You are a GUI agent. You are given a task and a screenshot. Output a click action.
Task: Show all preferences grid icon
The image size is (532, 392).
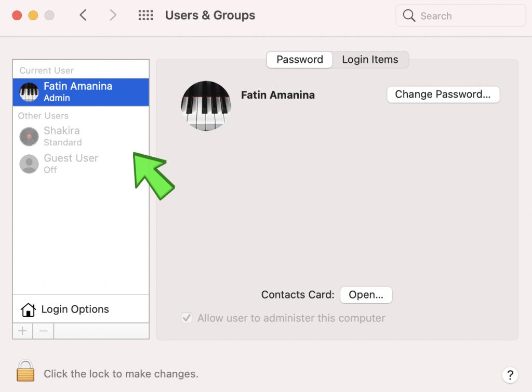[145, 15]
